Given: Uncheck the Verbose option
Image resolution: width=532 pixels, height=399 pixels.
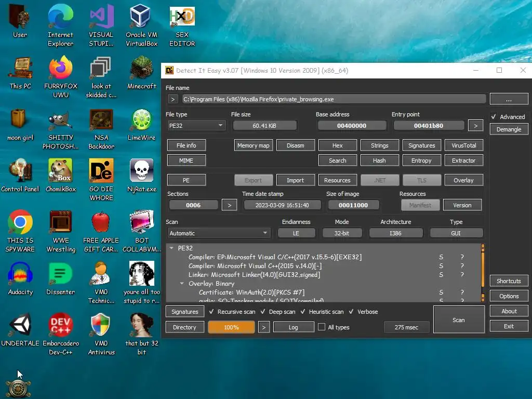Looking at the screenshot, I should click(x=351, y=312).
